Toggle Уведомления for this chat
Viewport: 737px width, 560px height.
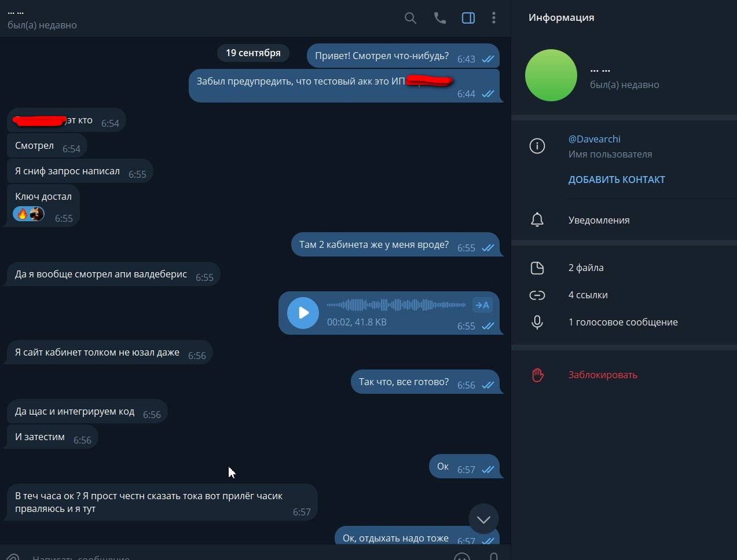point(624,220)
